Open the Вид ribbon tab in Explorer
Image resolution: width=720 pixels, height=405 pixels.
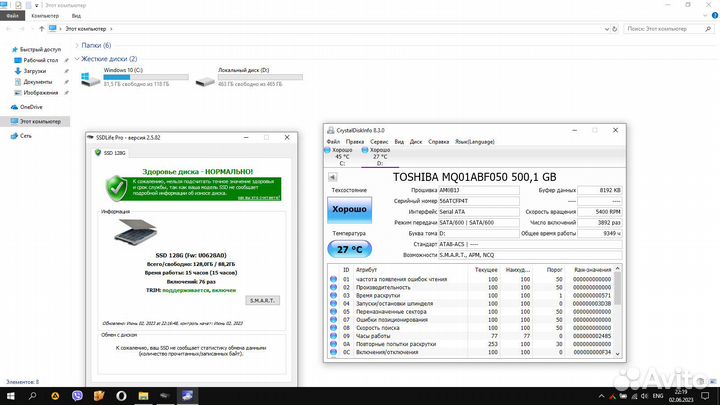tap(76, 16)
